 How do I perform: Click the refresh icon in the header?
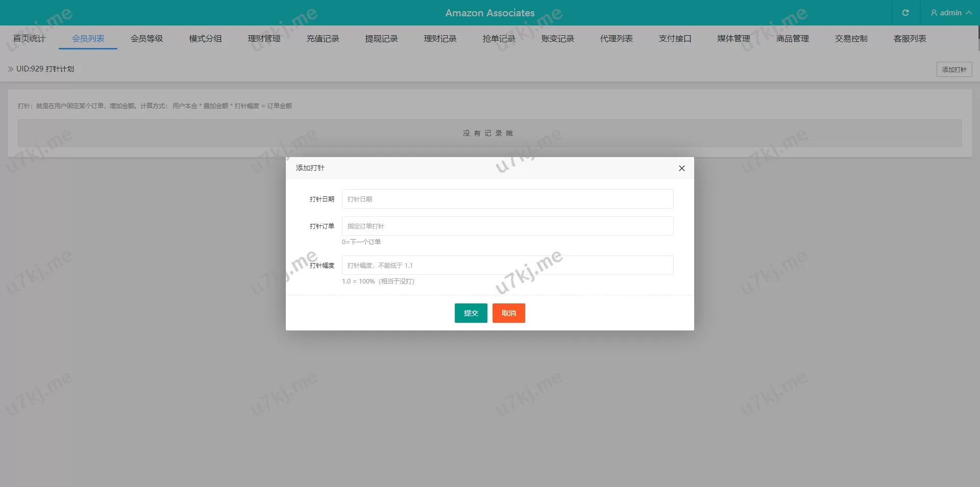point(905,13)
